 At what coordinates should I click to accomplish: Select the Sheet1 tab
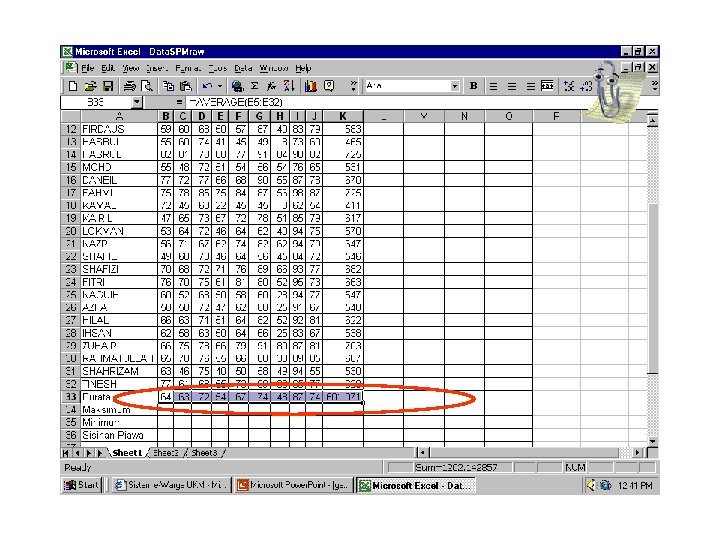(x=127, y=453)
